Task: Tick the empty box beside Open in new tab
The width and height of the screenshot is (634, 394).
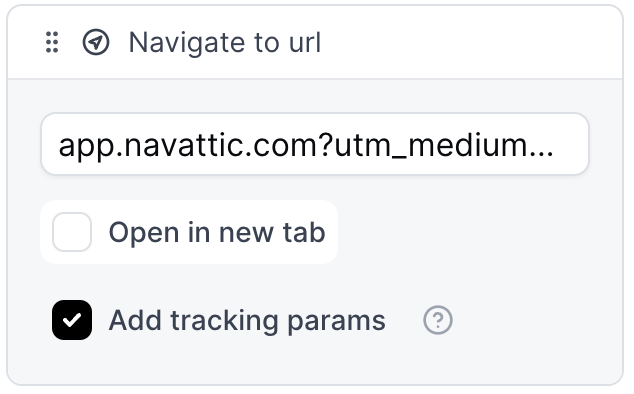Action: pos(72,232)
